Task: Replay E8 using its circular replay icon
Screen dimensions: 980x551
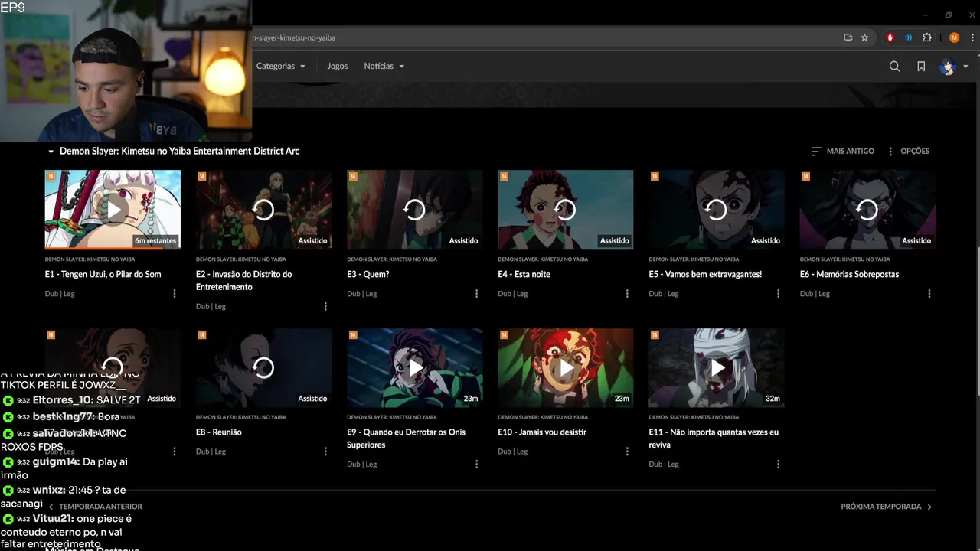Action: (x=263, y=368)
